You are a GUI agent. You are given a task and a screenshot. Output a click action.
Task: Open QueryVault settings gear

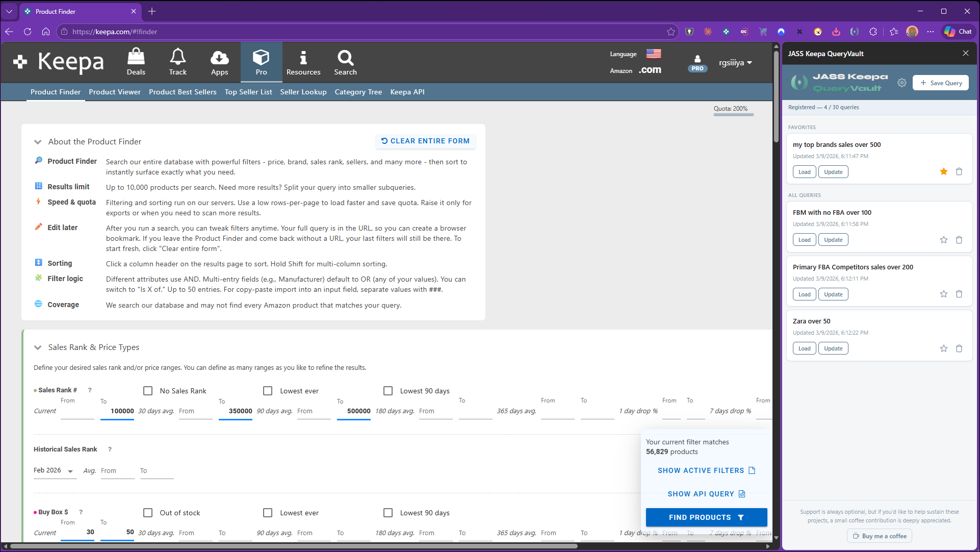pos(901,83)
